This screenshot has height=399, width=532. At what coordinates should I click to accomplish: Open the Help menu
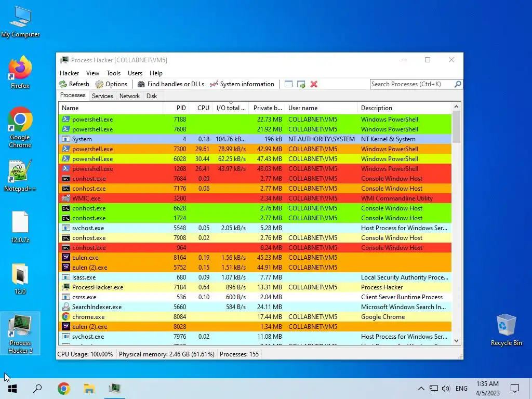tap(156, 73)
